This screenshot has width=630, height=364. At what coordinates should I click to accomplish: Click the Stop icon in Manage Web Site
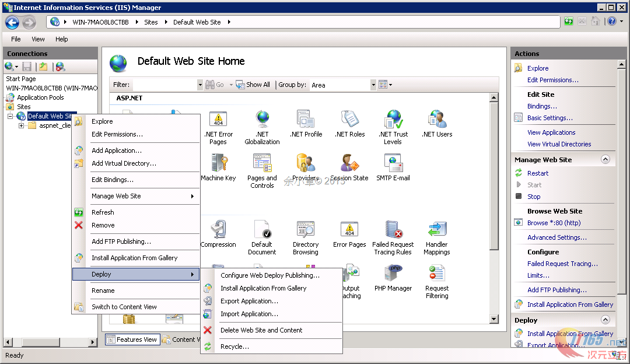(519, 196)
